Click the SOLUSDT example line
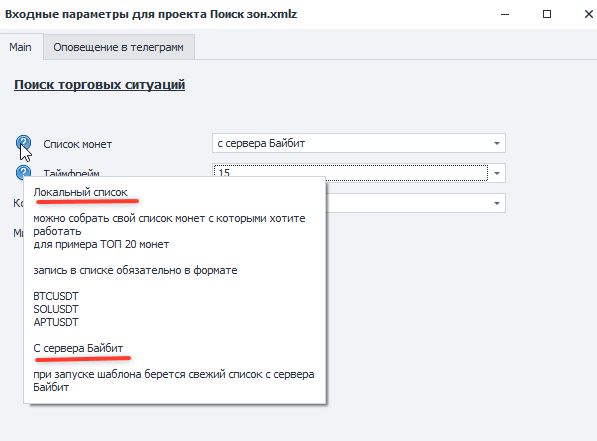 coord(56,309)
